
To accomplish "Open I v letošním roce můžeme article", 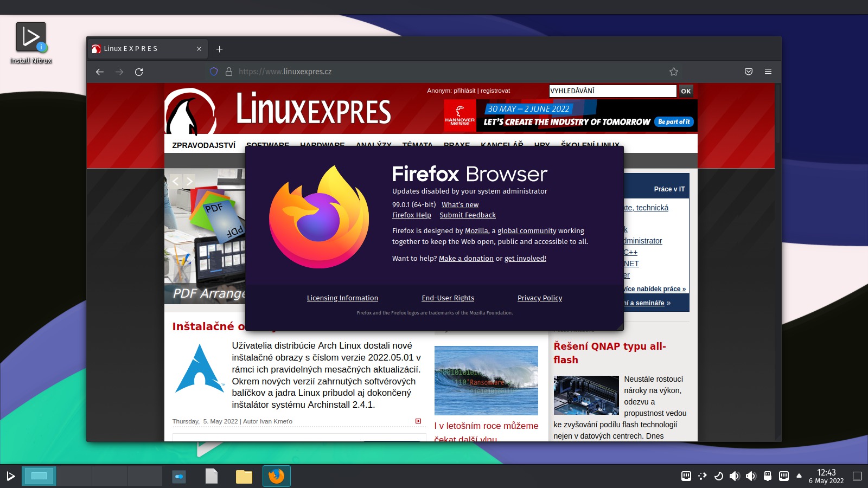I will pyautogui.click(x=487, y=432).
